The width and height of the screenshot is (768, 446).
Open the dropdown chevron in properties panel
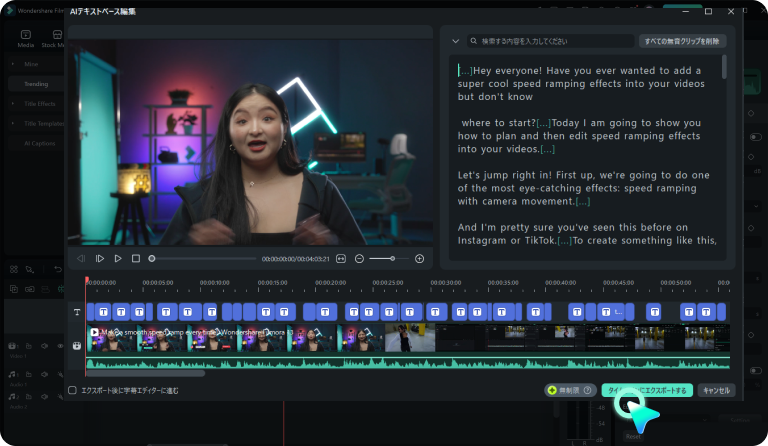756,206
